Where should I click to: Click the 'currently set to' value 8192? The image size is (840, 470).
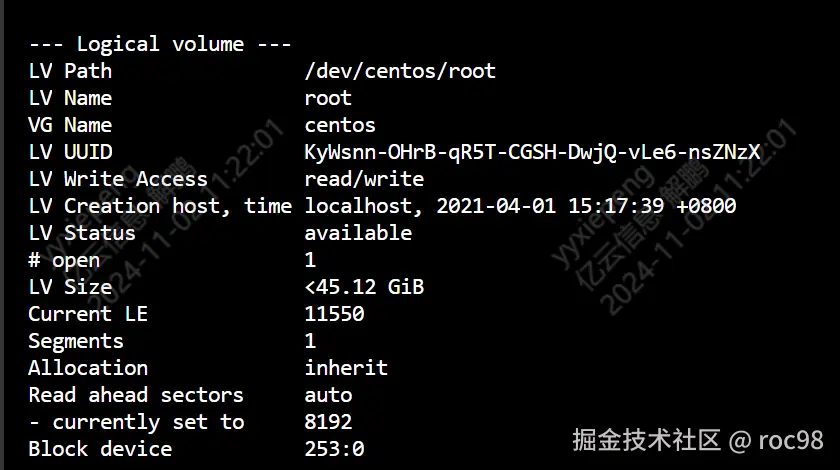tap(328, 422)
